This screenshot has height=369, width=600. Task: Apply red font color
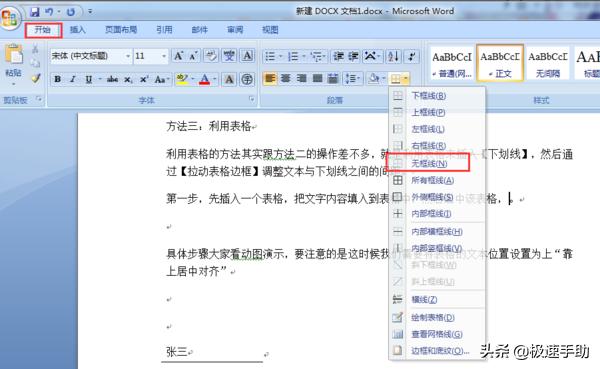coord(205,79)
